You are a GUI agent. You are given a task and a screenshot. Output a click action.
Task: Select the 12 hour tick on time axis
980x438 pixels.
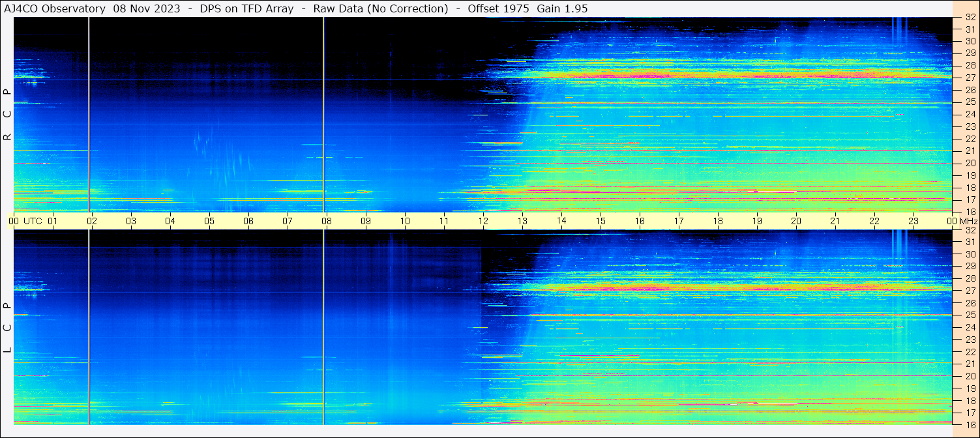483,221
